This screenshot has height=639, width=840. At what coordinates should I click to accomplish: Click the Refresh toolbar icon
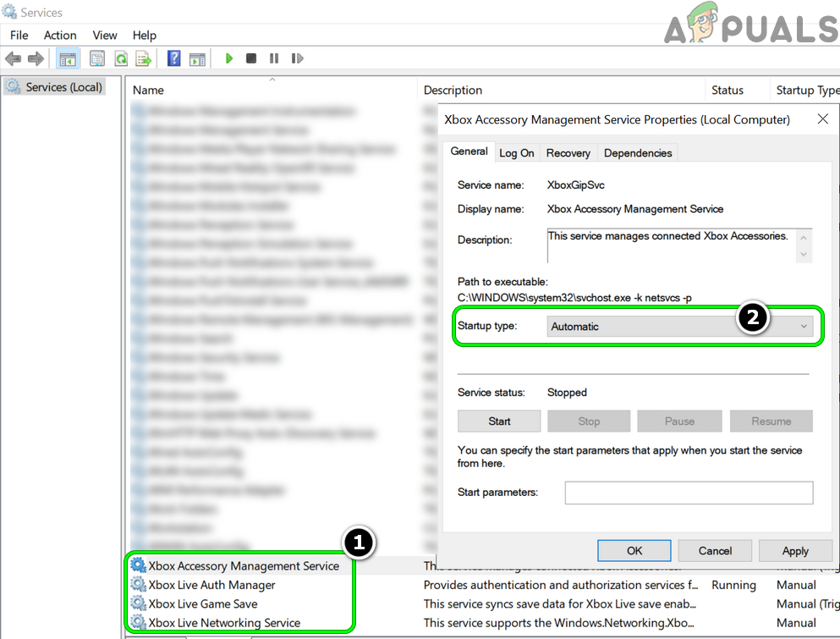tap(121, 58)
